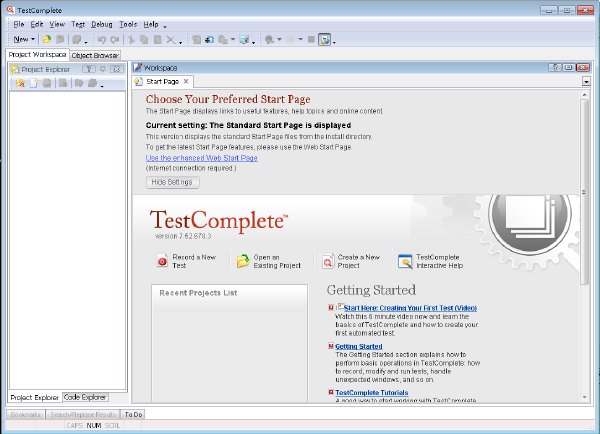Image resolution: width=600 pixels, height=434 pixels.
Task: Open the Edit menu
Action: pos(37,24)
